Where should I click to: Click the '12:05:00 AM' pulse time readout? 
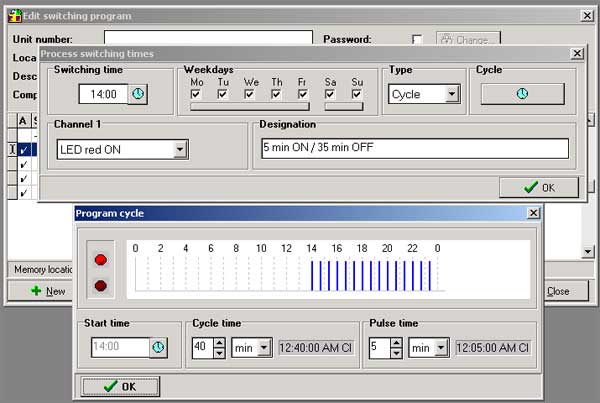493,348
